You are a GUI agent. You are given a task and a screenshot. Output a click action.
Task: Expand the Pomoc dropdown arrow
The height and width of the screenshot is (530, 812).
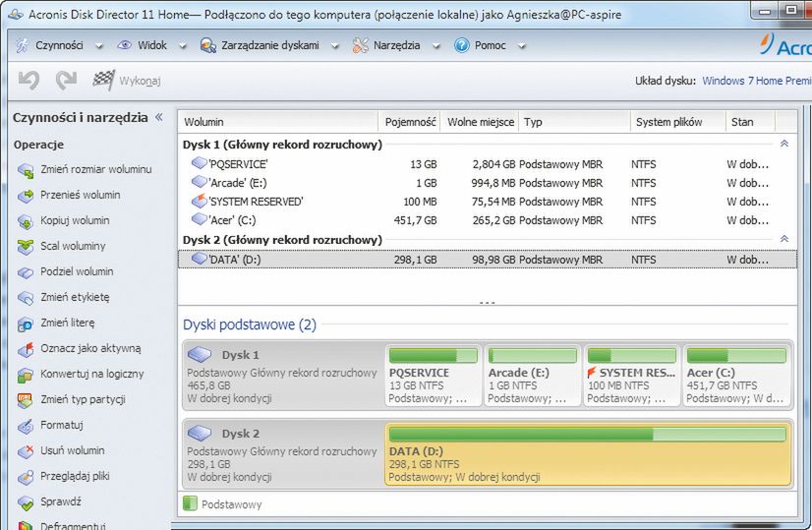pyautogui.click(x=521, y=46)
